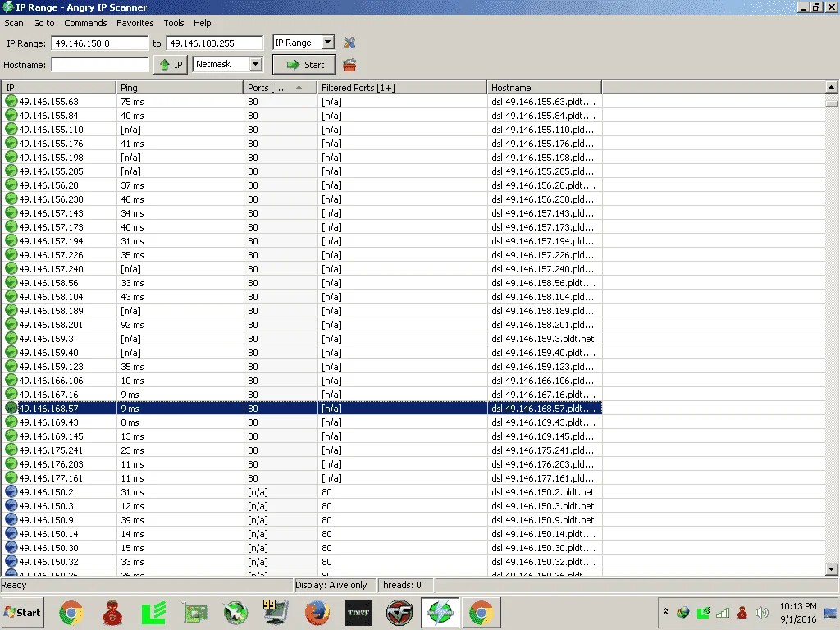Select IP 49.146.150.30 row
The height and width of the screenshot is (630, 840).
pyautogui.click(x=302, y=547)
